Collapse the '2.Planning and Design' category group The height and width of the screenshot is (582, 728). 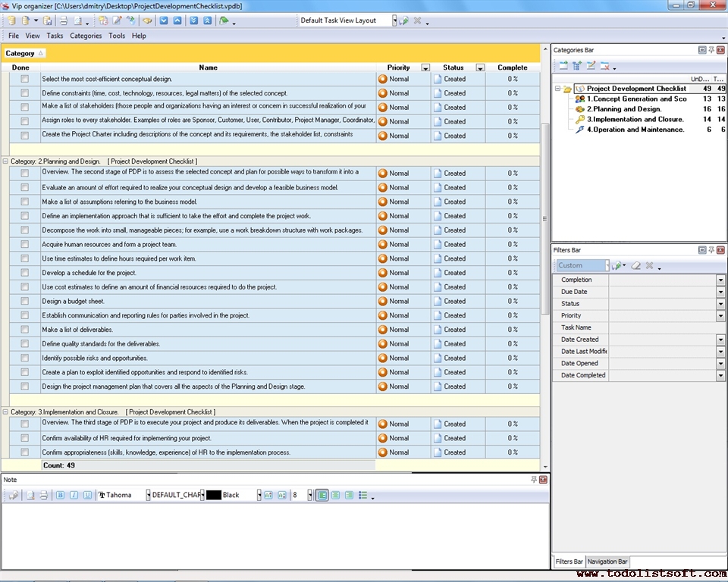pos(6,161)
